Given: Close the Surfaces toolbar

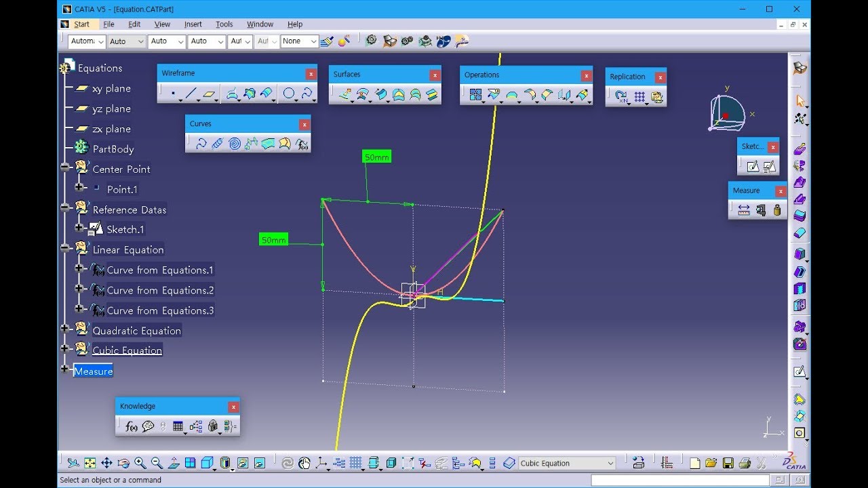Looking at the screenshot, I should click(435, 75).
